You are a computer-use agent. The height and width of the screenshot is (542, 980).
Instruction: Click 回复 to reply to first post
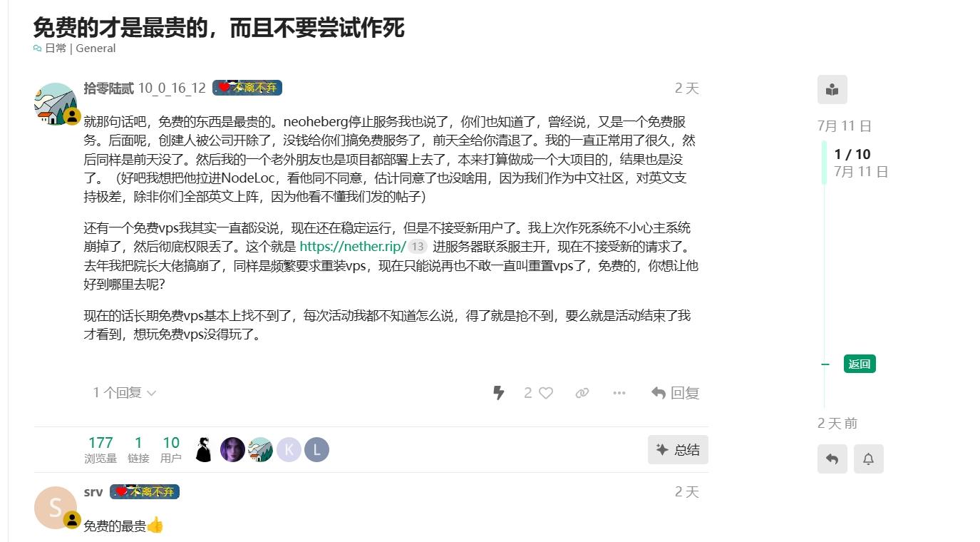676,393
